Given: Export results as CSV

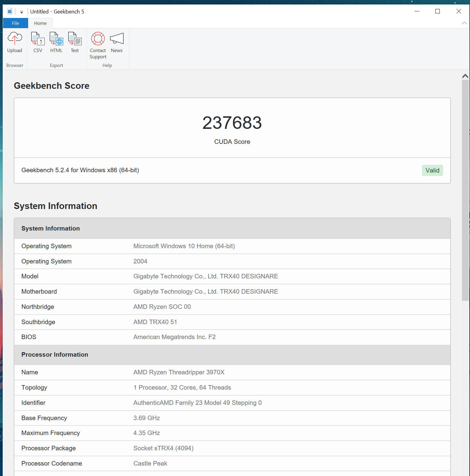Looking at the screenshot, I should click(x=38, y=42).
